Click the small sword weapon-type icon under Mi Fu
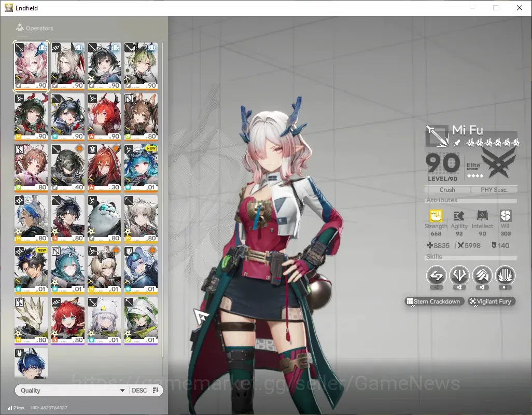This screenshot has width=532, height=415. pyautogui.click(x=457, y=143)
